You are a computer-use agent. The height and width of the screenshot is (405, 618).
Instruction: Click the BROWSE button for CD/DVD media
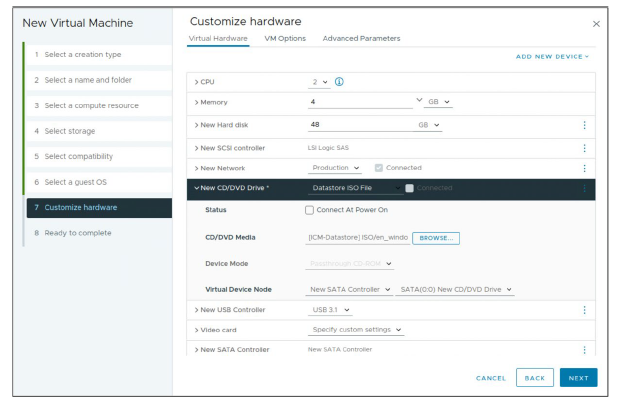(435, 238)
